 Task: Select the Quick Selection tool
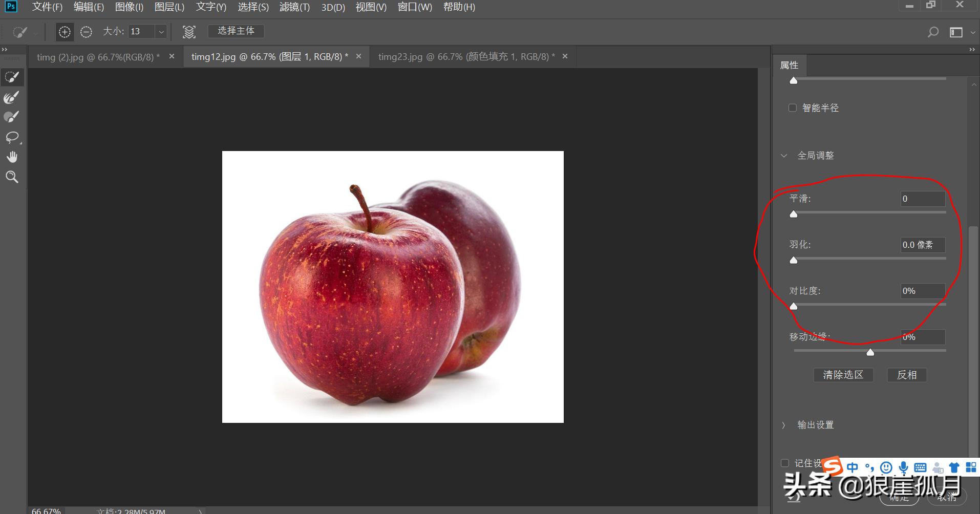pyautogui.click(x=12, y=77)
